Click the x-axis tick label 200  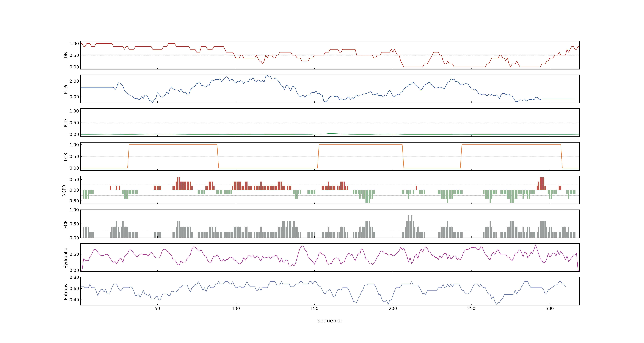pos(393,308)
